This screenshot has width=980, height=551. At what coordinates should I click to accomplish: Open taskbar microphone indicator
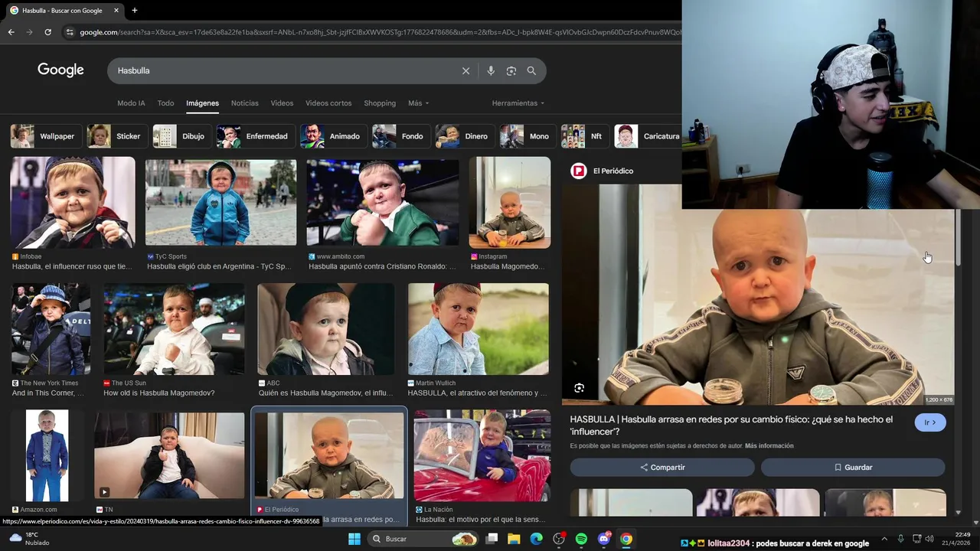pyautogui.click(x=901, y=539)
